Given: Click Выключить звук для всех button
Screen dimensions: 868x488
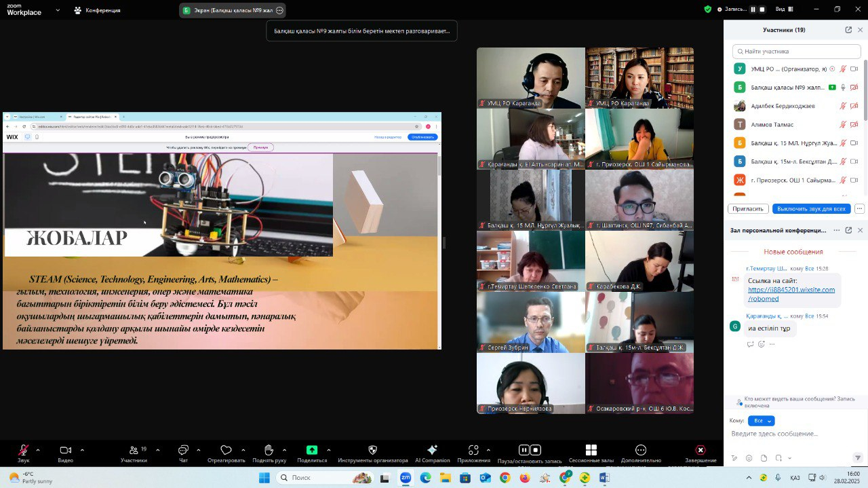Looking at the screenshot, I should pos(811,208).
